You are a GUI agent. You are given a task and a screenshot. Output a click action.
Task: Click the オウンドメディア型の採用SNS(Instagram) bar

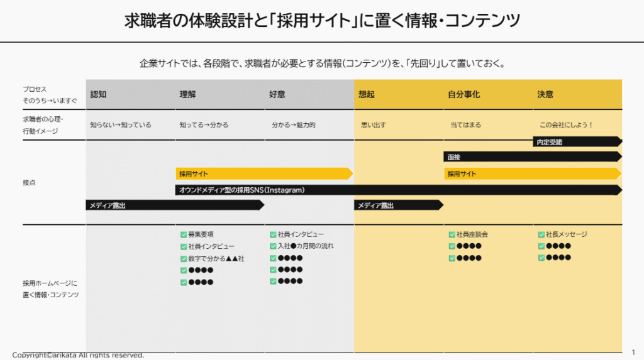click(397, 190)
